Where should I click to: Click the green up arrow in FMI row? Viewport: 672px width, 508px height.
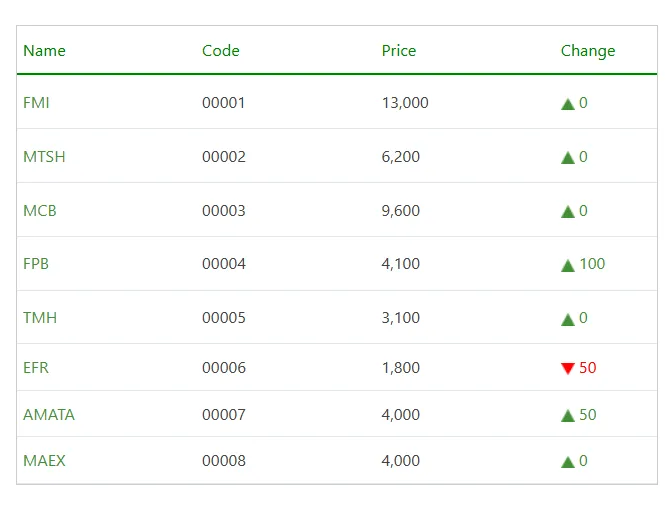pos(568,103)
